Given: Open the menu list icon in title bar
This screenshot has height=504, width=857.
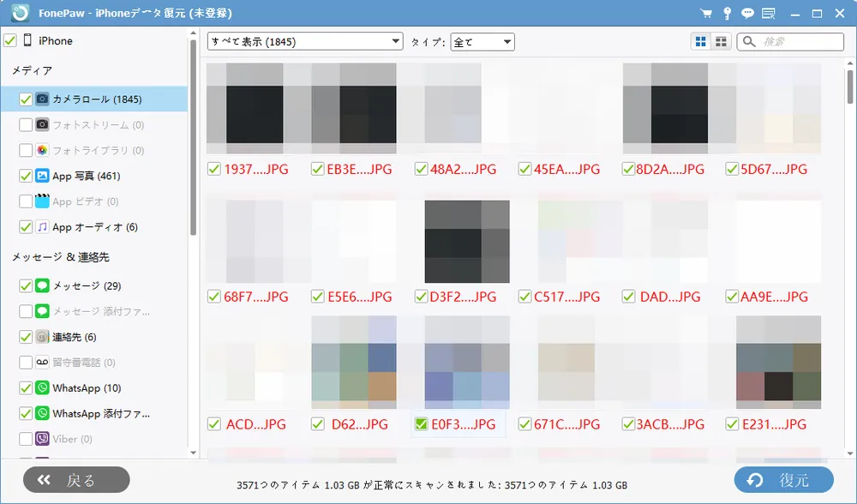Looking at the screenshot, I should (769, 13).
